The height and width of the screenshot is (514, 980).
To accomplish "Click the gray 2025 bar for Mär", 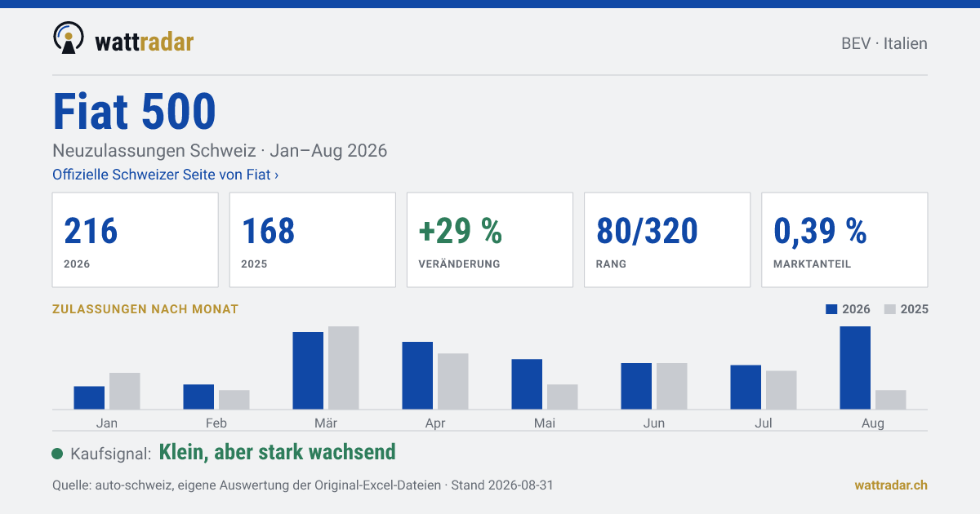I will [x=344, y=367].
